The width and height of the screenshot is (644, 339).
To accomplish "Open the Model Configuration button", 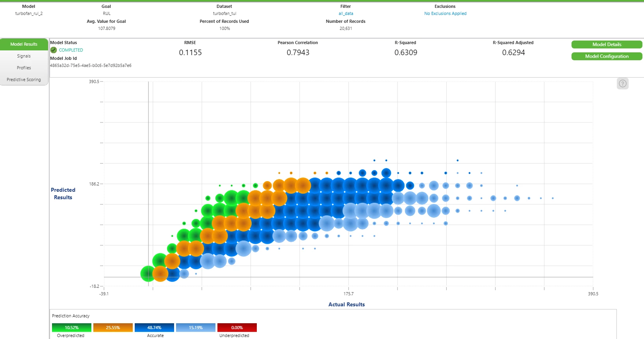I will tap(607, 56).
